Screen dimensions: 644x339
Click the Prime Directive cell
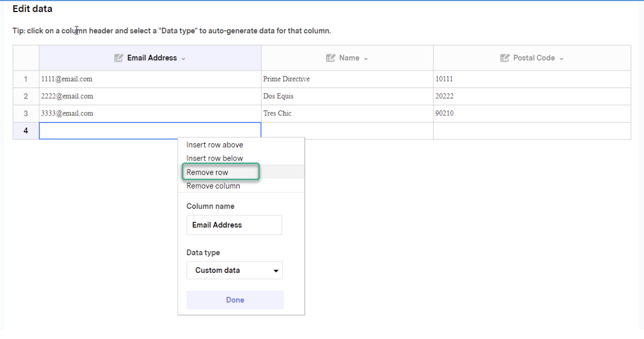tap(347, 79)
